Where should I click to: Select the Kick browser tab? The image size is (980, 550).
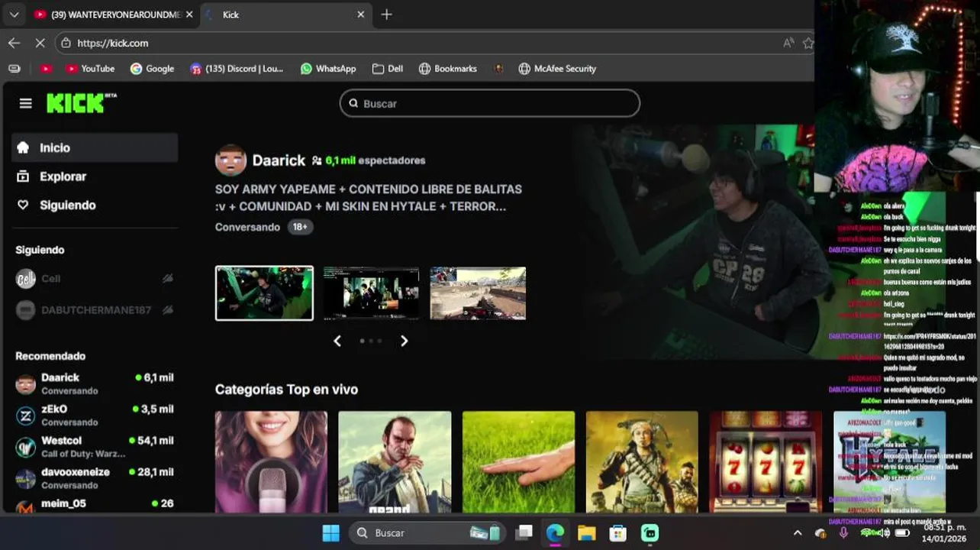pos(286,15)
